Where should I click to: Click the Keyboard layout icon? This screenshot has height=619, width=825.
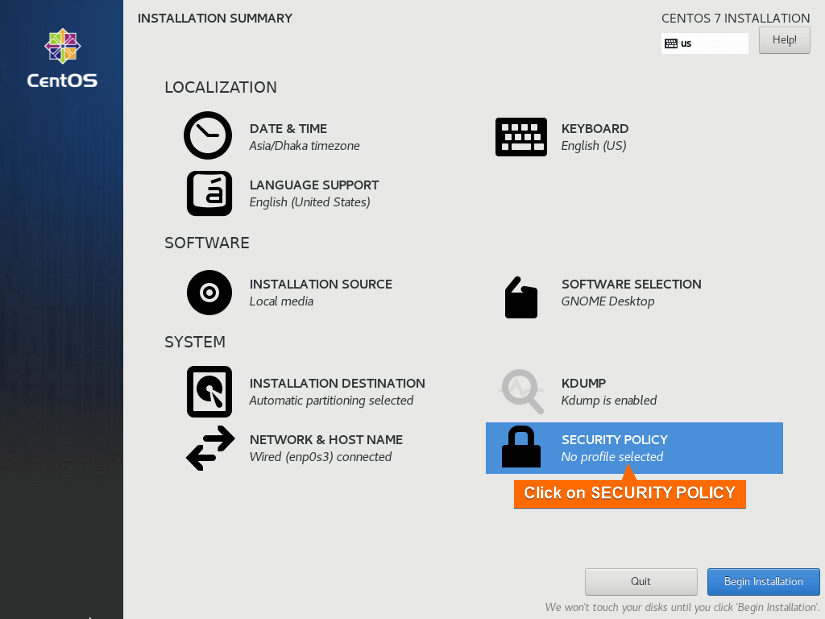[x=521, y=137]
